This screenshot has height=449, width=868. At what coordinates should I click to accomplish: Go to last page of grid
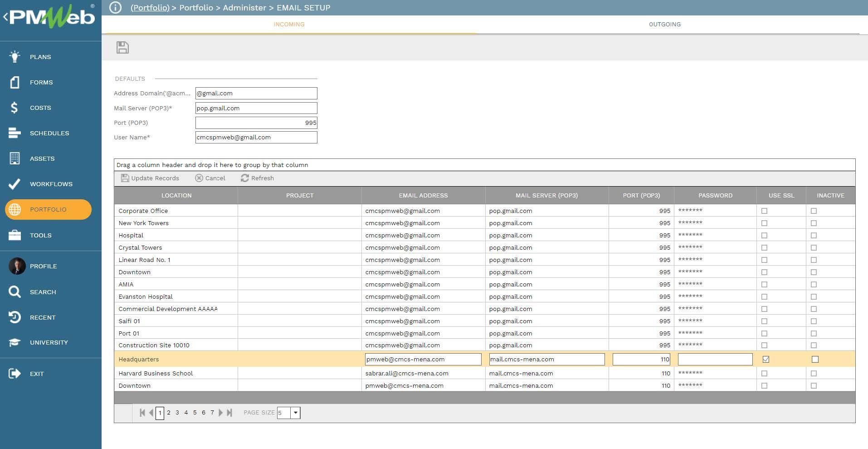[229, 413]
